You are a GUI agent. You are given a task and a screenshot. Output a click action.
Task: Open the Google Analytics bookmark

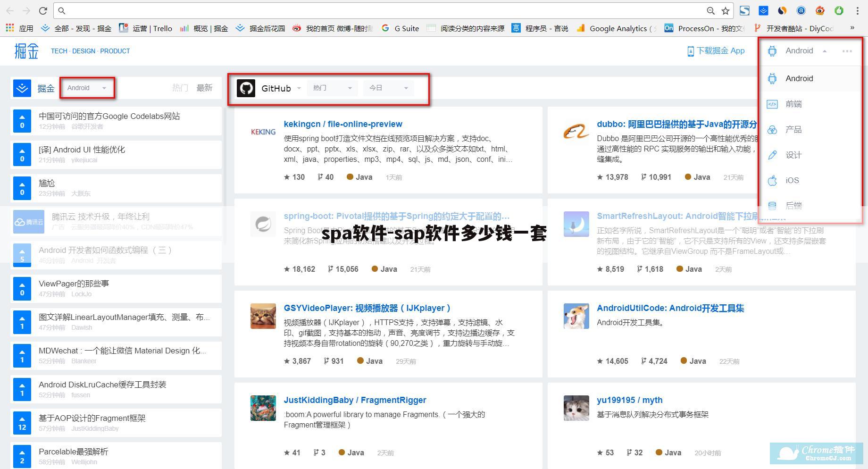pyautogui.click(x=616, y=28)
